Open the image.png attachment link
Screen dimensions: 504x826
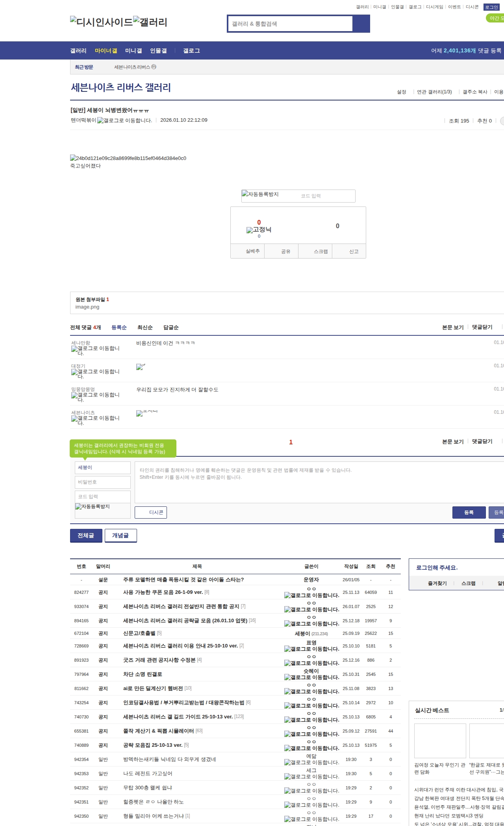[x=87, y=307]
